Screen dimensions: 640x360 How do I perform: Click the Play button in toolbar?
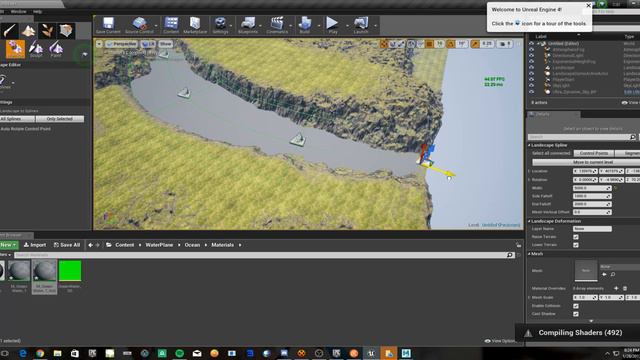(x=333, y=25)
